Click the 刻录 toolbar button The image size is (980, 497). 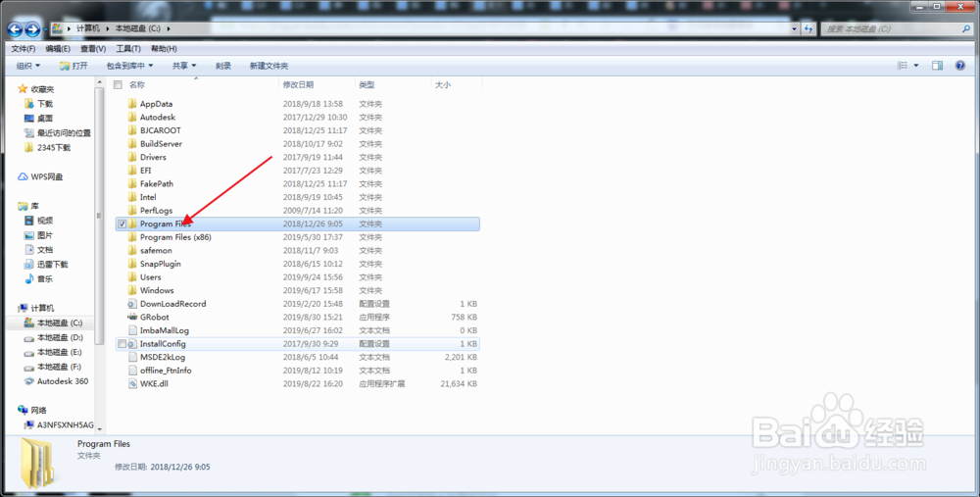[x=223, y=66]
